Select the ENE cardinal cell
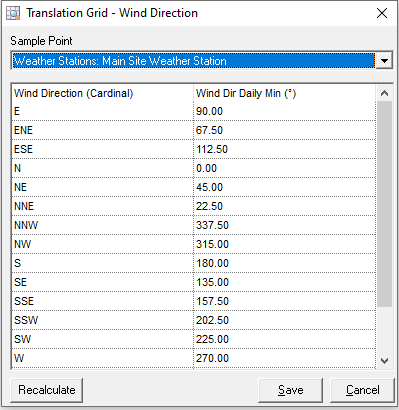The width and height of the screenshot is (399, 410). [103, 130]
